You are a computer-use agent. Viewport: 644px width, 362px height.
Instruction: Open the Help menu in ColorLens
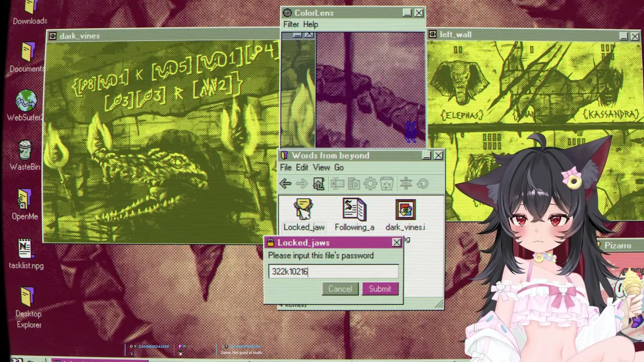coord(310,24)
